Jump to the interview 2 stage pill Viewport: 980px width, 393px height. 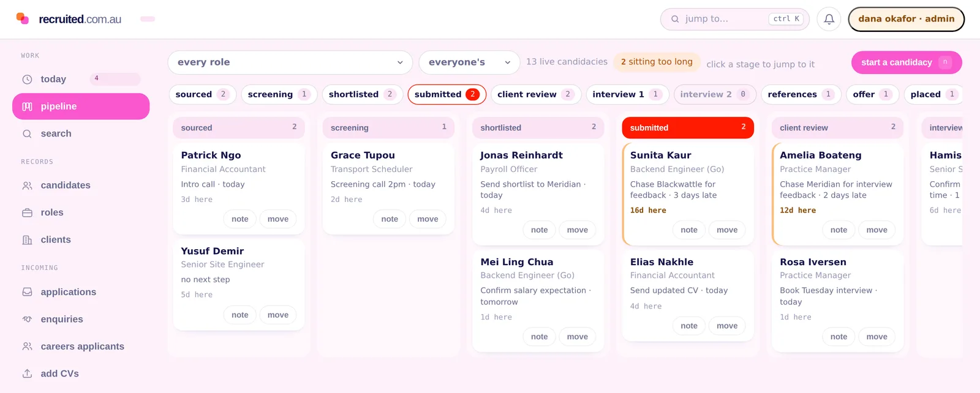pos(715,94)
